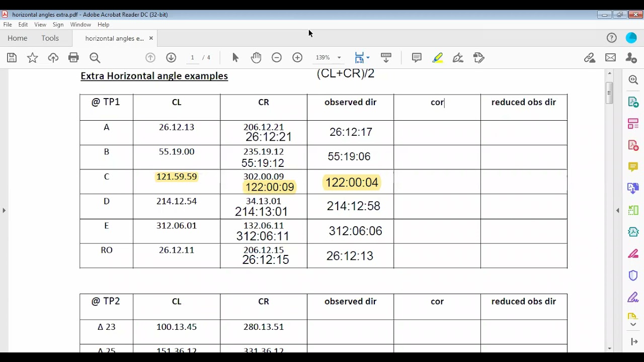Image resolution: width=644 pixels, height=362 pixels.
Task: Open the Protect shield tool
Action: pyautogui.click(x=633, y=276)
